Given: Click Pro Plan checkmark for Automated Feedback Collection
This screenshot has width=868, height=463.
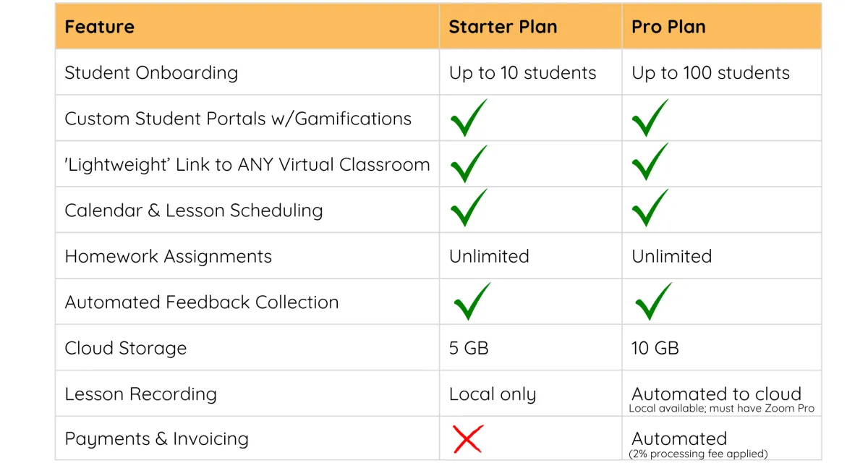Looking at the screenshot, I should pyautogui.click(x=653, y=302).
